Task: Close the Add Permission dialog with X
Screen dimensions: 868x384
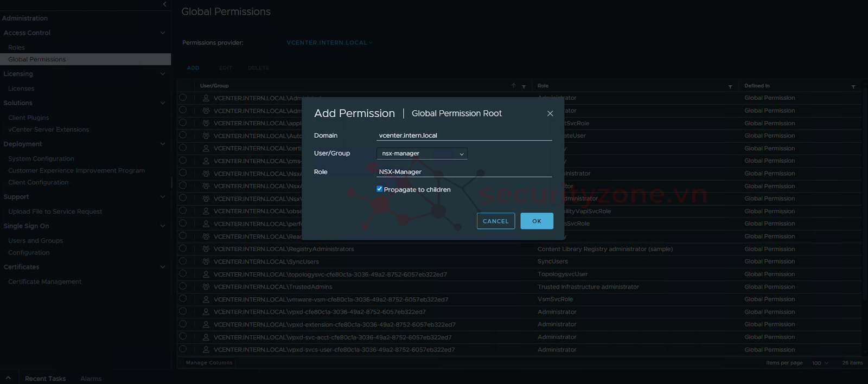Action: point(550,113)
